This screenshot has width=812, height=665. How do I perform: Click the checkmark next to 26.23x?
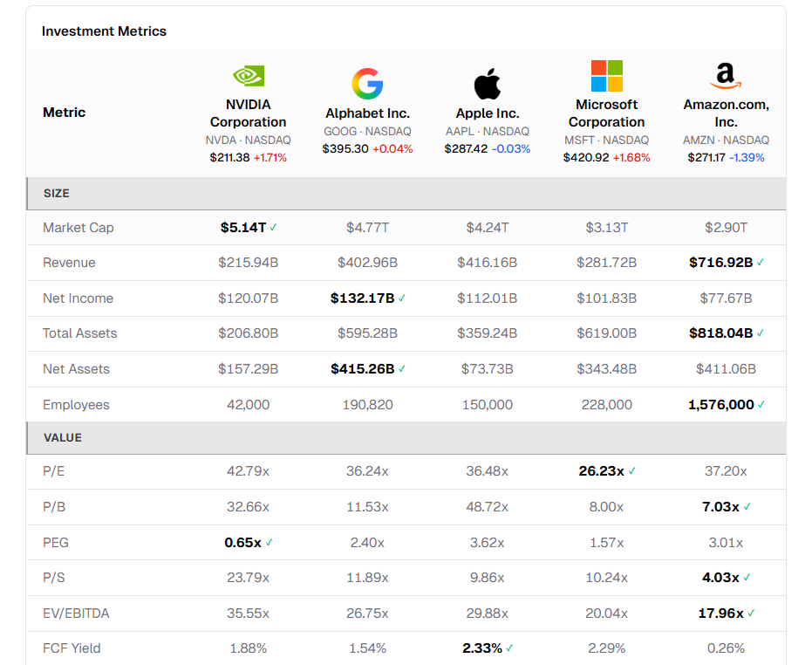(631, 471)
